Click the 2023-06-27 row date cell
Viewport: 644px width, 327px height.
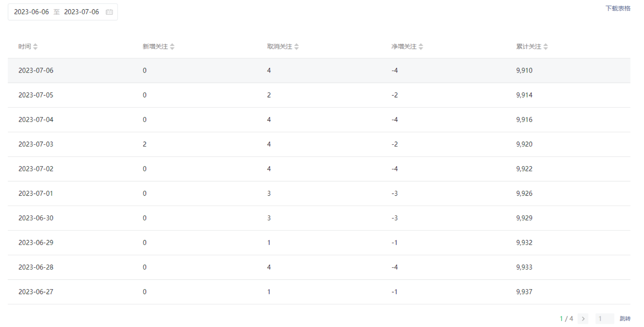(x=36, y=292)
